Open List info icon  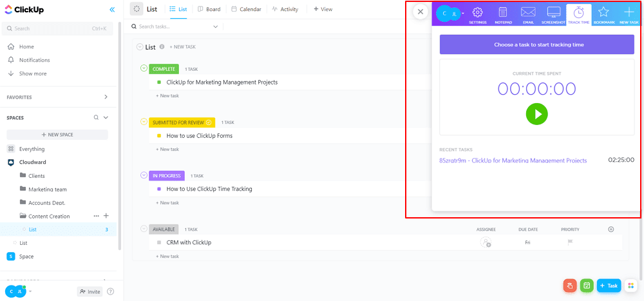click(162, 46)
